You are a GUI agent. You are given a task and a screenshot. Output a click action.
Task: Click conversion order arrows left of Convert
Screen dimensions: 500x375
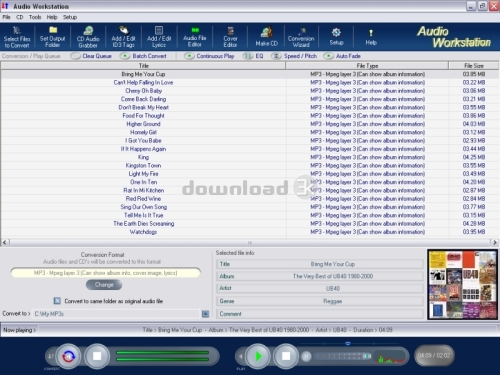point(51,356)
